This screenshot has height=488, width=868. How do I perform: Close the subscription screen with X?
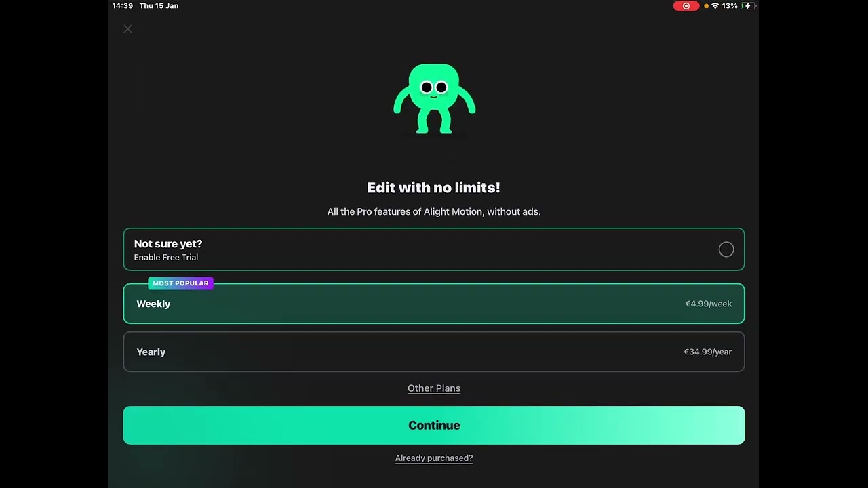127,28
